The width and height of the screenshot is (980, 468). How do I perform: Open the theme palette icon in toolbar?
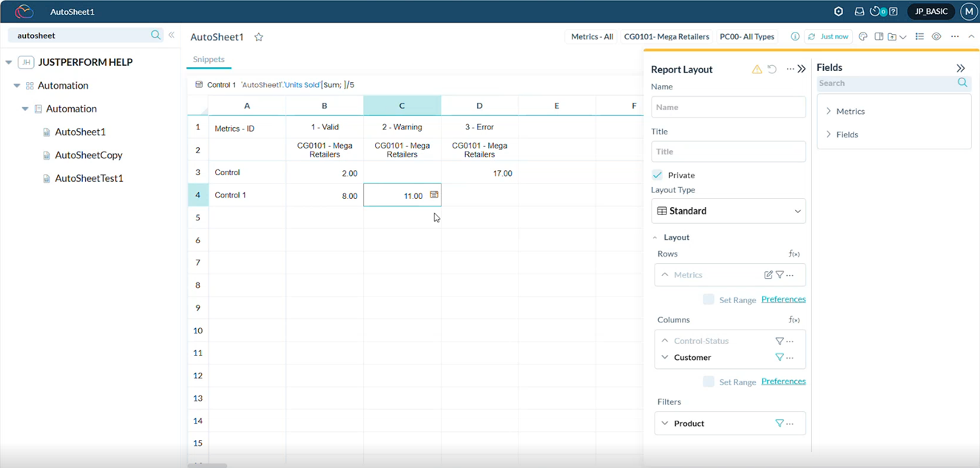click(862, 36)
